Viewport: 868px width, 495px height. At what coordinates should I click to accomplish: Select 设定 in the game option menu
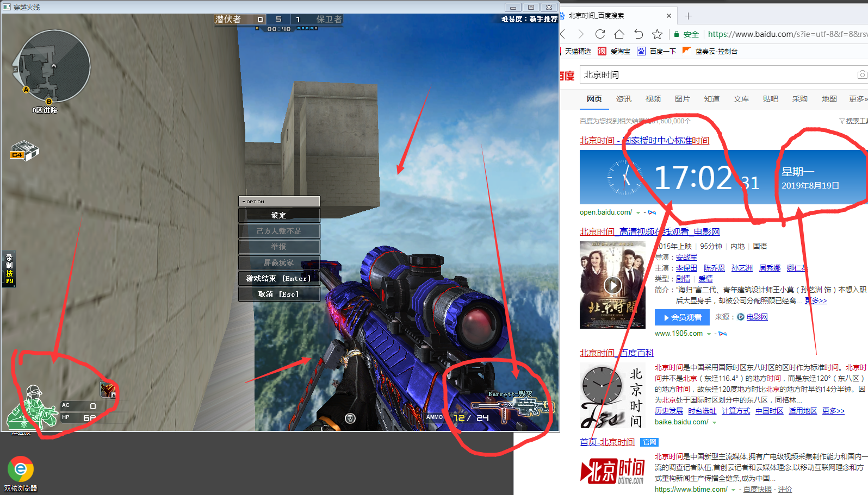pos(279,215)
